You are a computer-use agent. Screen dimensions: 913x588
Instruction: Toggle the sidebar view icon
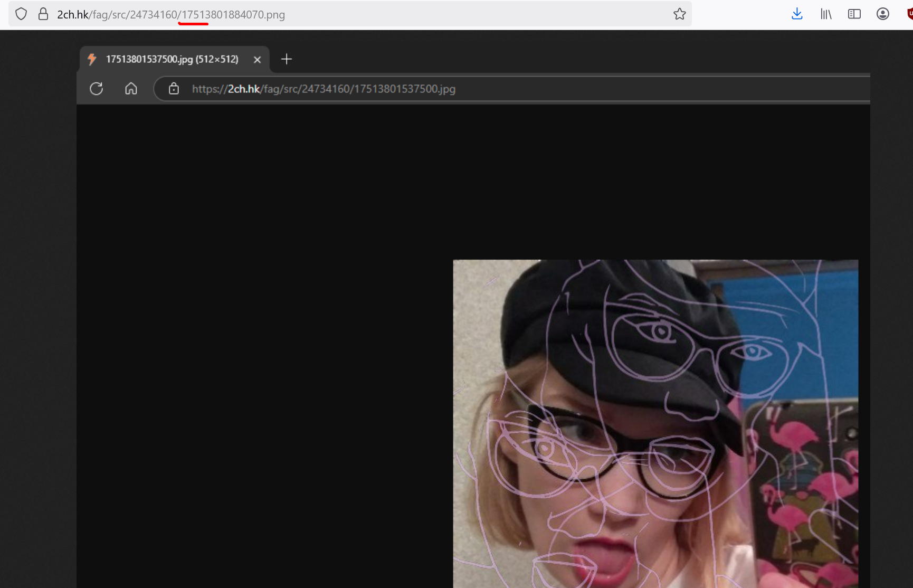click(854, 14)
